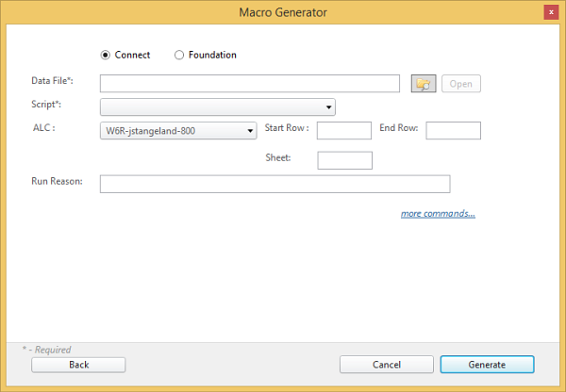Open the more commands link

tap(438, 214)
